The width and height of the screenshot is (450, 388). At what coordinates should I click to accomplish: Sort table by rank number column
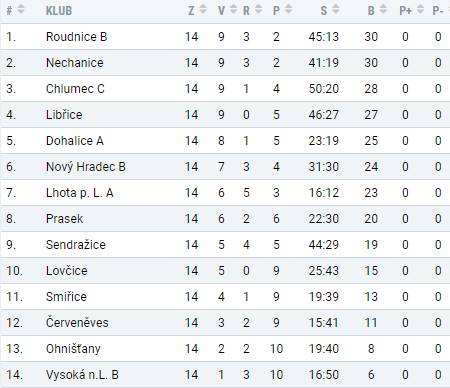click(21, 10)
